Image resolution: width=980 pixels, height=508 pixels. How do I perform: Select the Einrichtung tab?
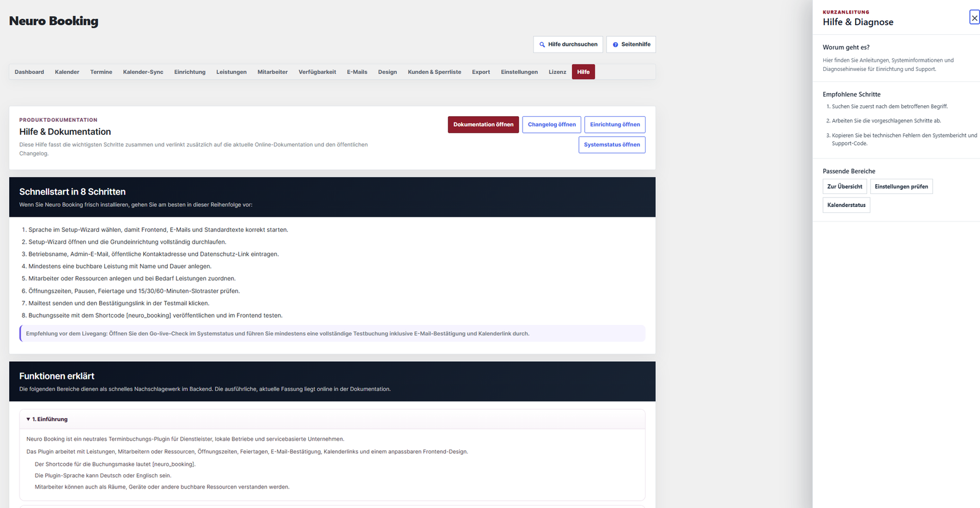tap(190, 72)
